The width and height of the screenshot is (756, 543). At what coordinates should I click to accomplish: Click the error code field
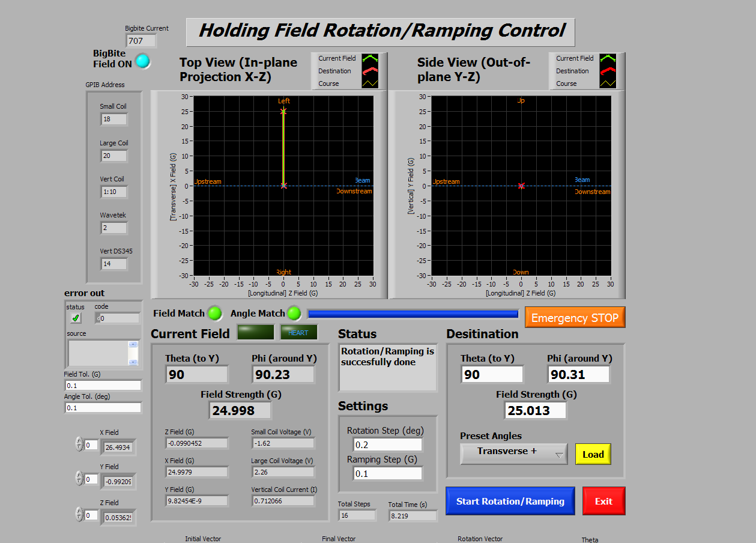tap(117, 318)
